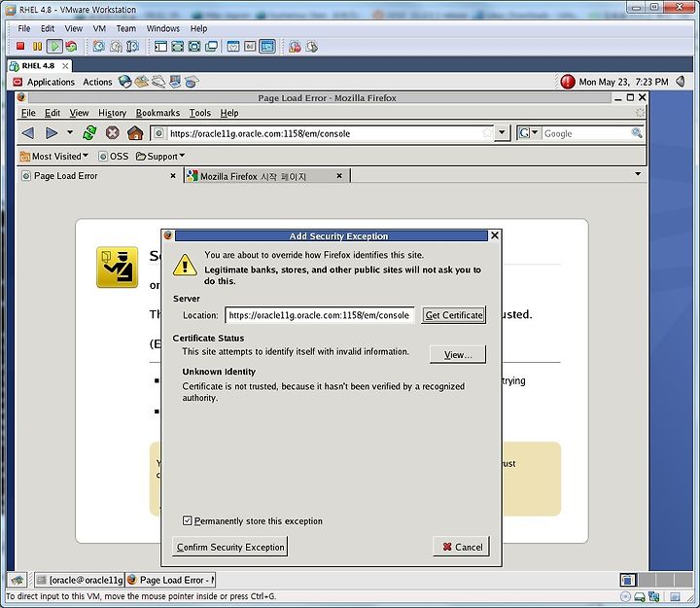Click the Get Certificate button

coord(454,315)
